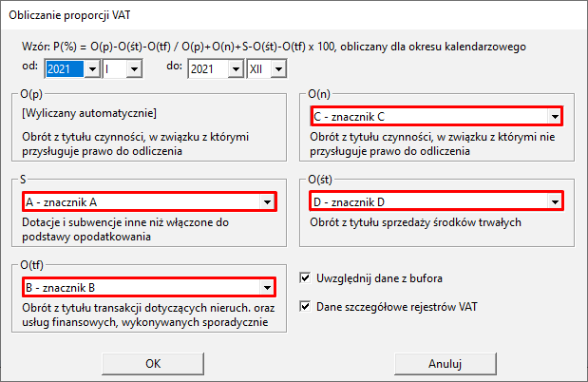588x382 pixels.
Task: Open the start year dropdown after 'od:'
Action: point(91,69)
